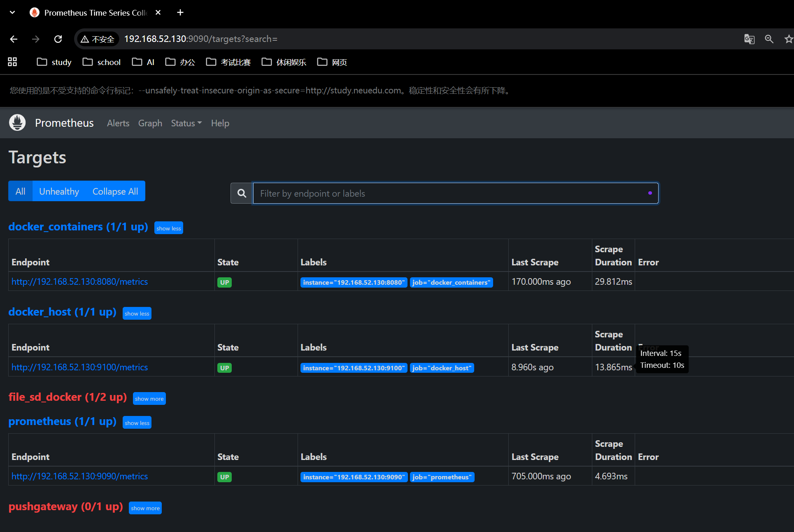
Task: Open the Graph nav item
Action: pyautogui.click(x=150, y=123)
